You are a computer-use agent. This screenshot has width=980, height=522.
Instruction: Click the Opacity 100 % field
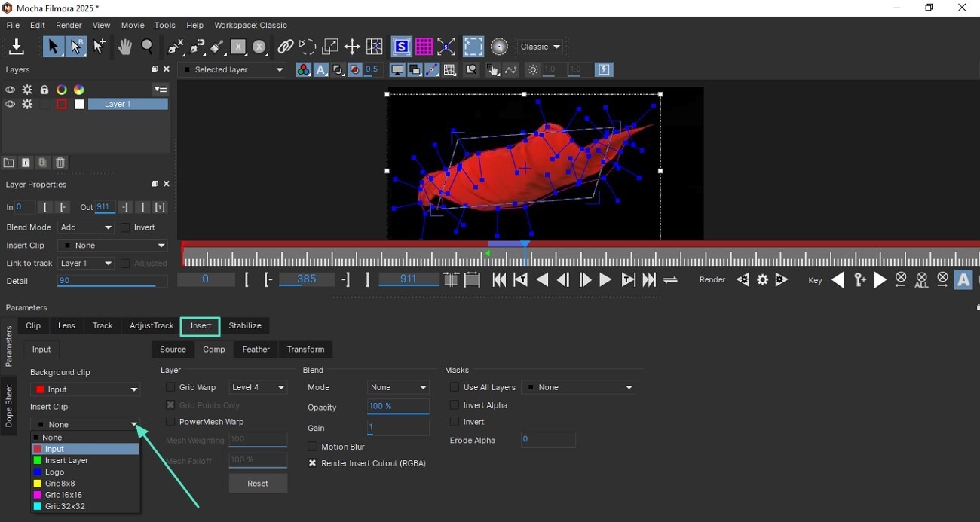point(398,407)
